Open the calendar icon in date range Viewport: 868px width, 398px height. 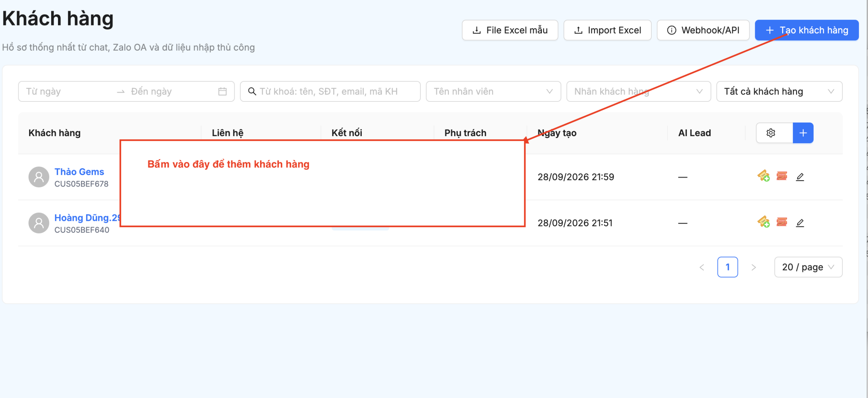pos(222,92)
